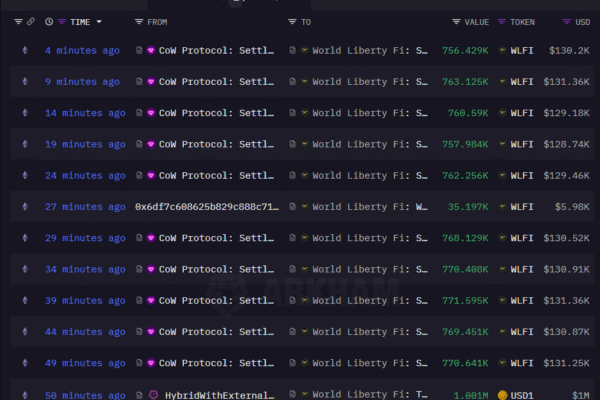Click the Ethereum chain icon in the 4 minutes ago row
The width and height of the screenshot is (600, 400).
pyautogui.click(x=24, y=50)
